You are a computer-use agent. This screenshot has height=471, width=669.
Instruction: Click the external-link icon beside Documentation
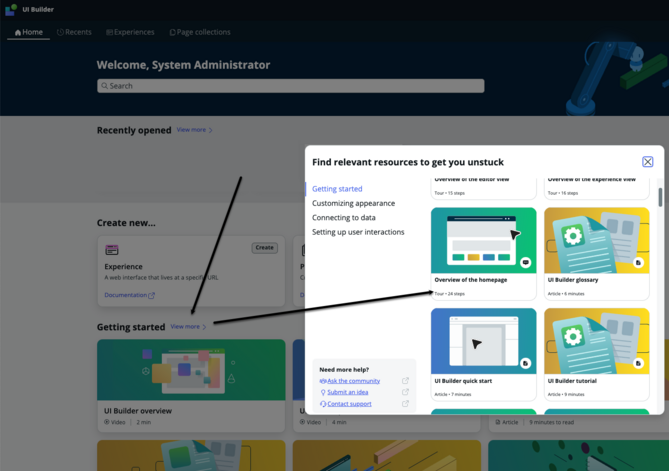(151, 295)
